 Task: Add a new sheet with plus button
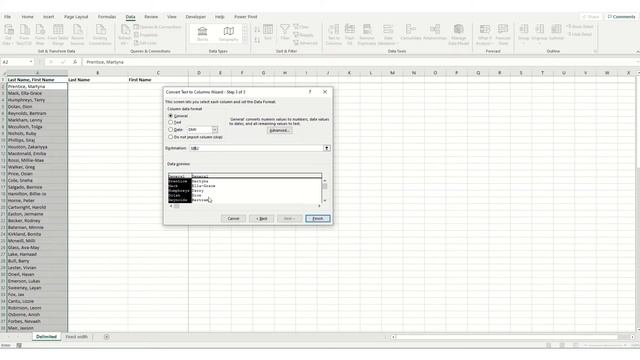pyautogui.click(x=107, y=337)
